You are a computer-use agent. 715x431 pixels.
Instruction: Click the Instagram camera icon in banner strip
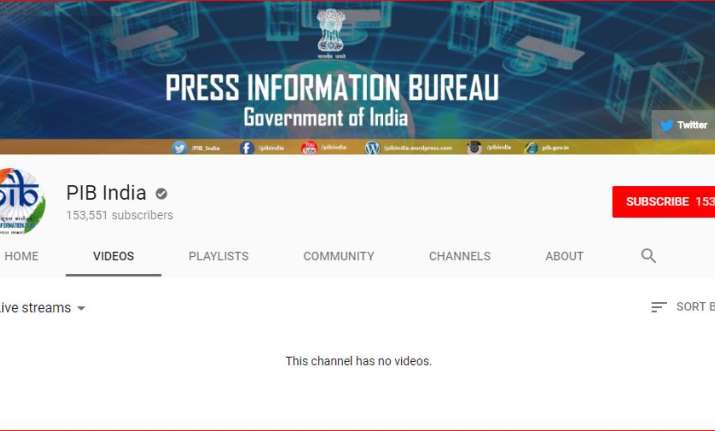[474, 148]
